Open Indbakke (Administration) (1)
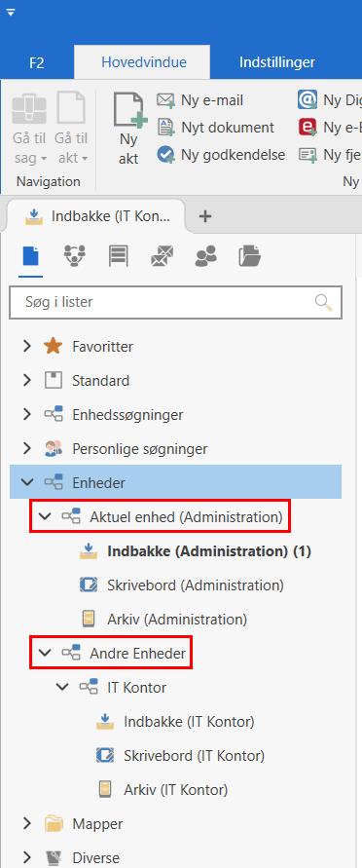The image size is (362, 868). tap(209, 551)
